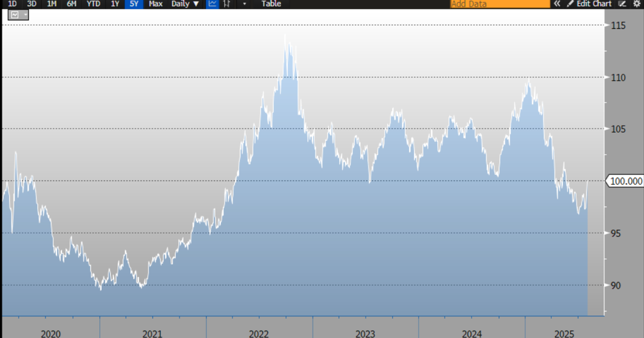Image resolution: width=644 pixels, height=338 pixels.
Task: Open chart settings gear icon
Action: click(636, 4)
